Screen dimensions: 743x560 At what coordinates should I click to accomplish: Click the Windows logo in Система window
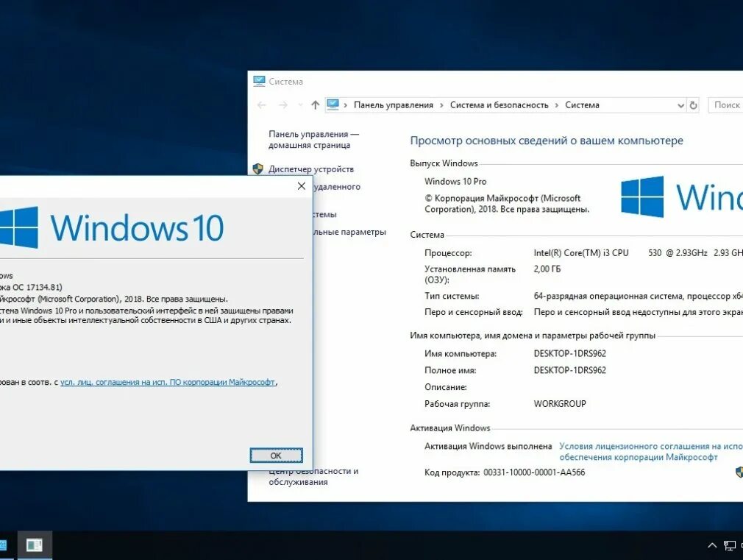(642, 197)
